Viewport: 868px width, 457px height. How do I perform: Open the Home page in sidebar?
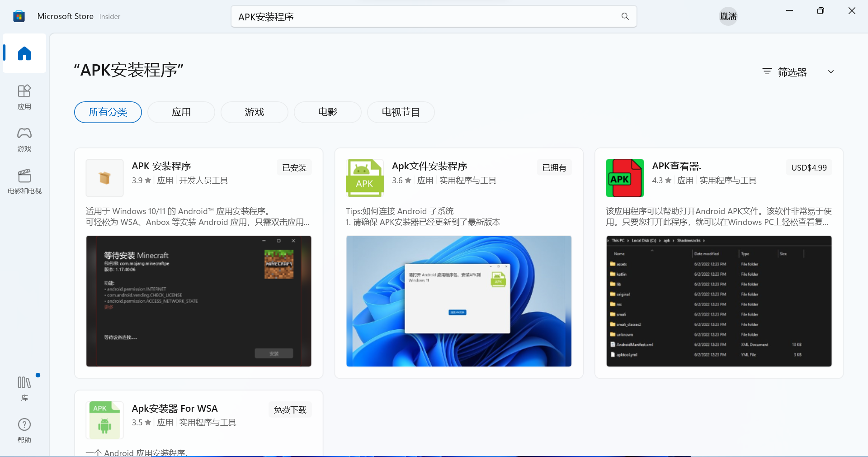coord(24,53)
